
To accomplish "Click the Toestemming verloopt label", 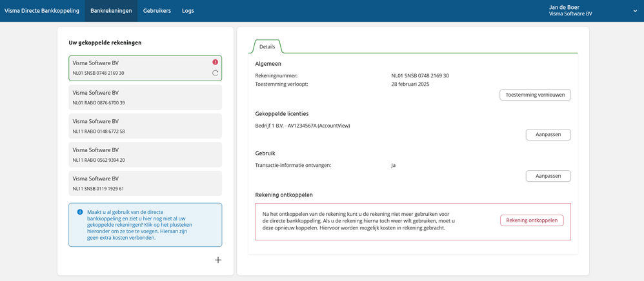I will 282,84.
